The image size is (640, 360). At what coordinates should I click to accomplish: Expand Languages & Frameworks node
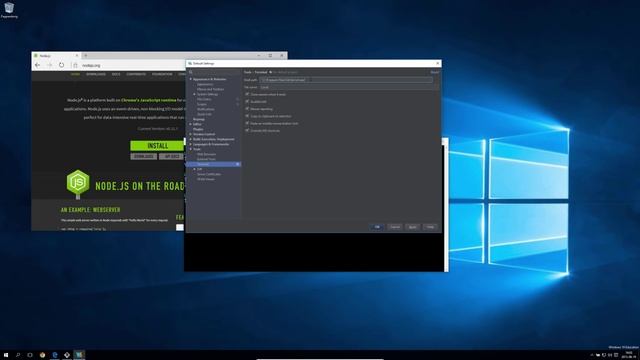tap(191, 144)
